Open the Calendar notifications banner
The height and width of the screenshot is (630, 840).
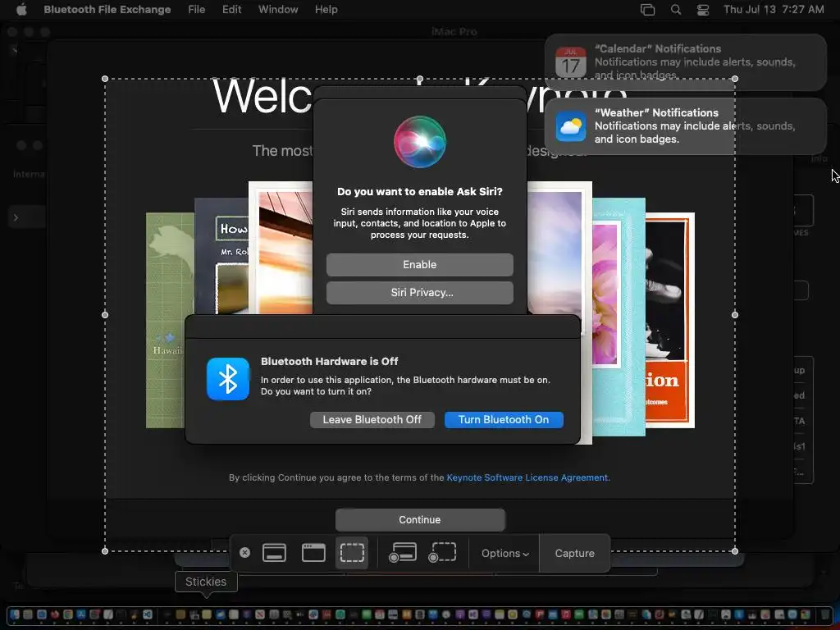click(686, 62)
